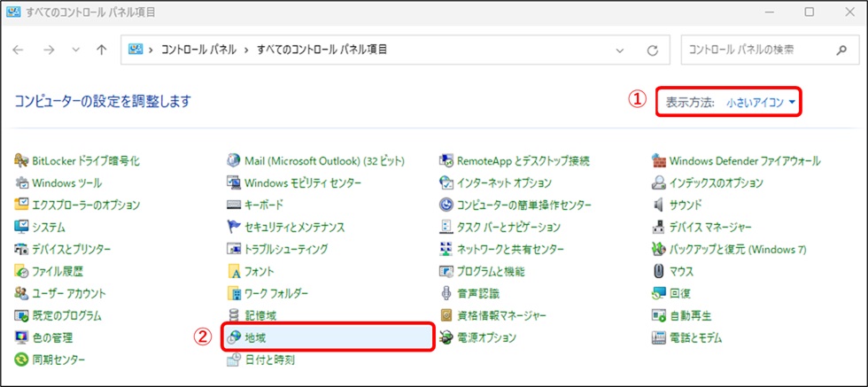This screenshot has width=868, height=387.
Task: Open the 表示方法 小さいアイコン dropdown
Action: click(x=760, y=102)
